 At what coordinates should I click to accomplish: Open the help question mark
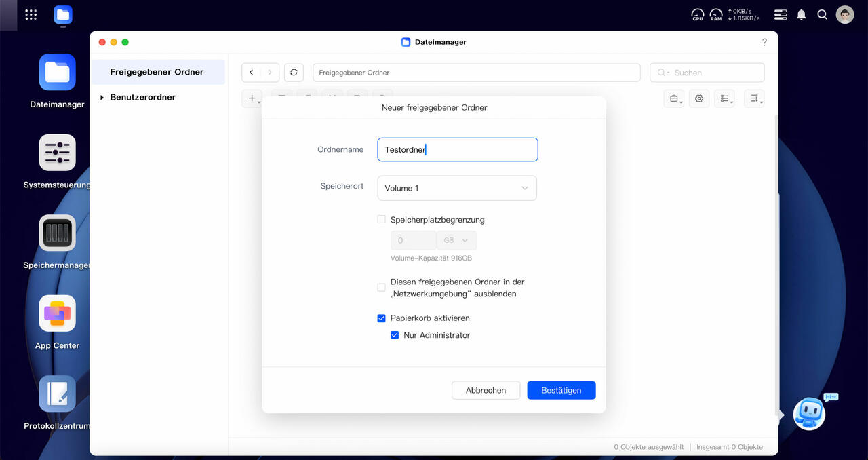coord(764,42)
